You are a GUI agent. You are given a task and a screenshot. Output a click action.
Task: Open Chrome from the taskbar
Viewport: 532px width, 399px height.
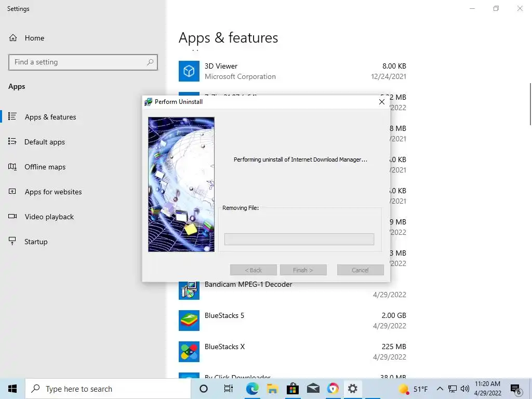pyautogui.click(x=333, y=389)
